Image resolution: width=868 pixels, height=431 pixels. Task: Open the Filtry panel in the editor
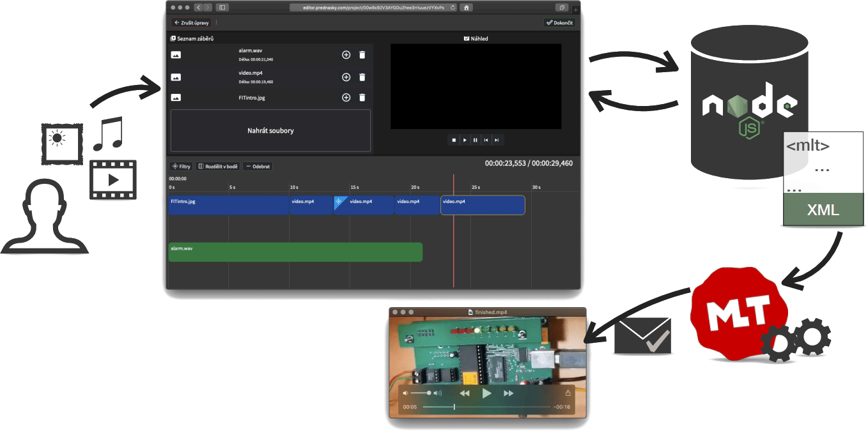point(182,165)
